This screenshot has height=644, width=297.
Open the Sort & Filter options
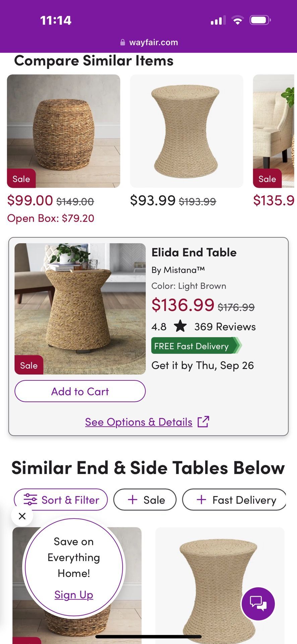tap(61, 500)
